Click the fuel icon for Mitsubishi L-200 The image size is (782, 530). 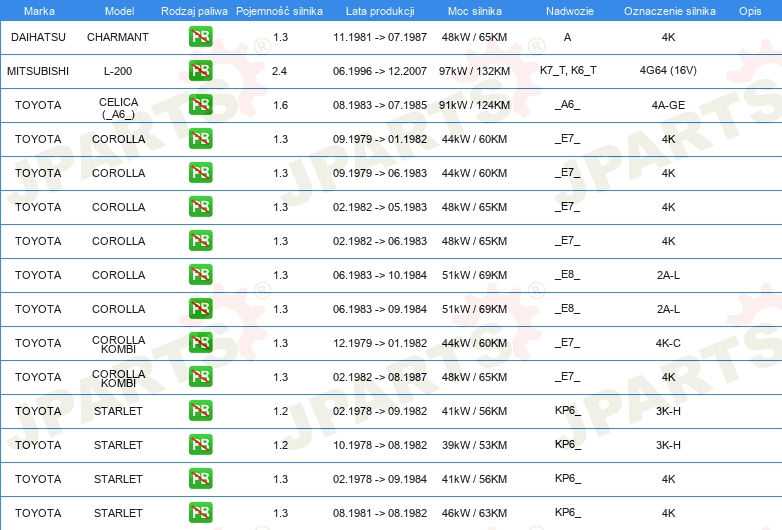200,71
